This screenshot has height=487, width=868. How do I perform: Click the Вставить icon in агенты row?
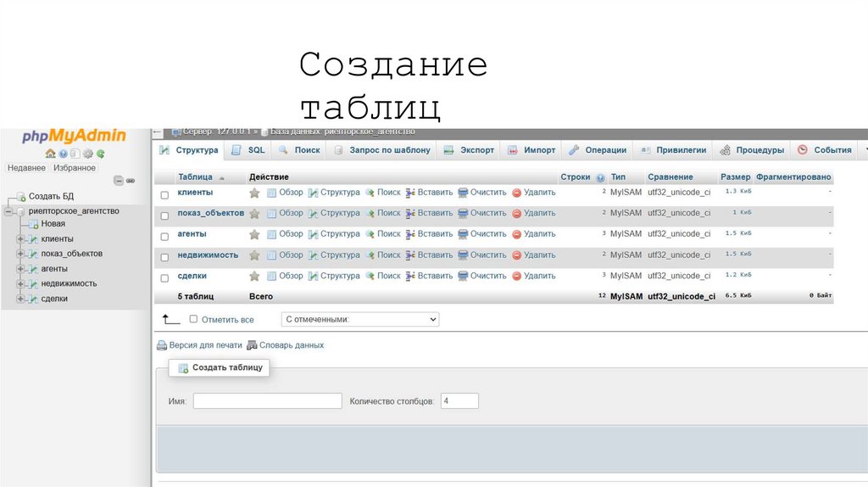coord(410,234)
